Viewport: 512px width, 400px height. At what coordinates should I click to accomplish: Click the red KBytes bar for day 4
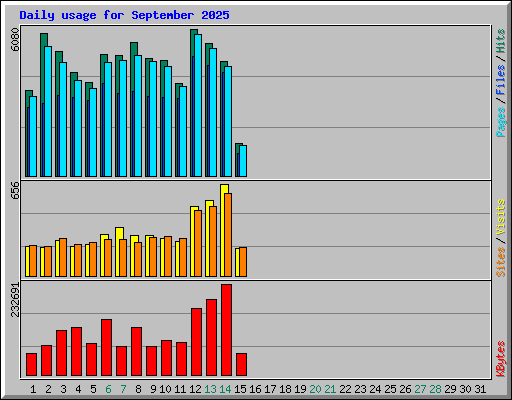[x=76, y=352]
